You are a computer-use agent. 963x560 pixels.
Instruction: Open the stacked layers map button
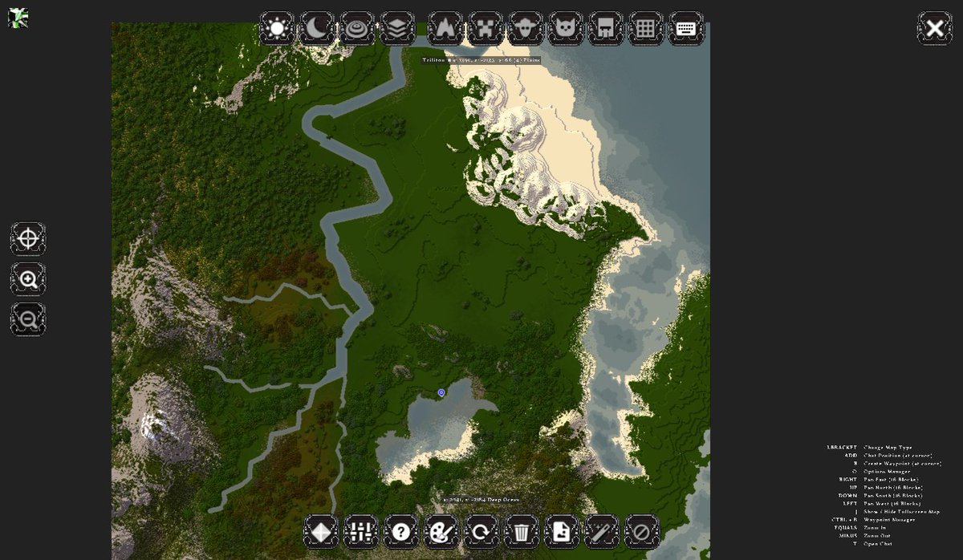pos(397,28)
